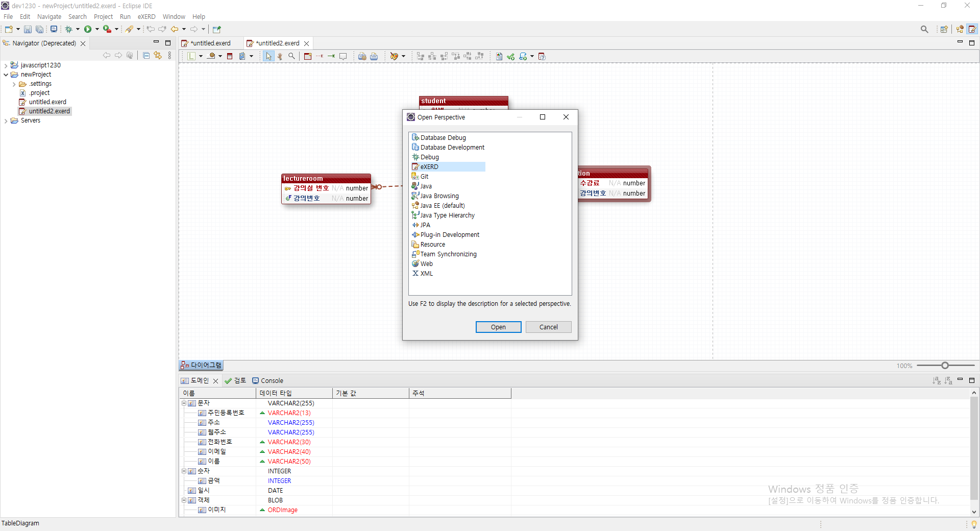Open the terminal icon in main toolbar
This screenshot has height=531, width=980.
(x=54, y=29)
